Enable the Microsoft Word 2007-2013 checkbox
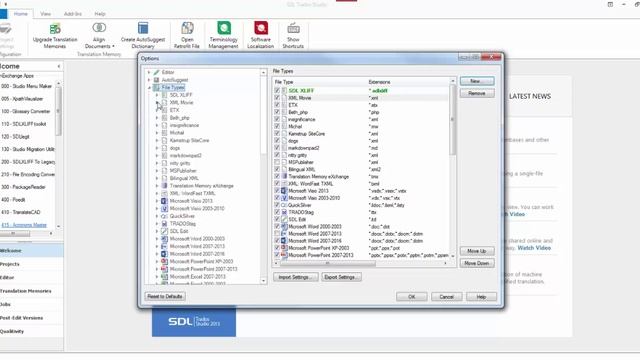The width and height of the screenshot is (640, 360). click(277, 233)
